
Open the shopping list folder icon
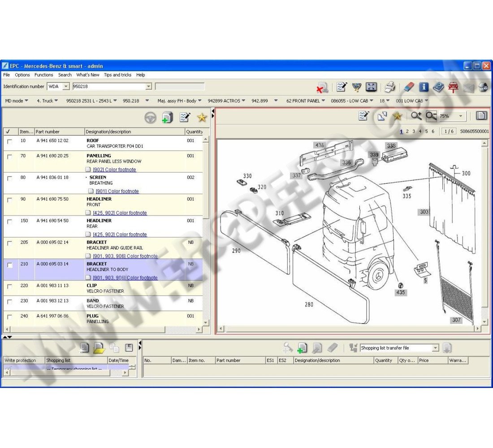(x=99, y=348)
